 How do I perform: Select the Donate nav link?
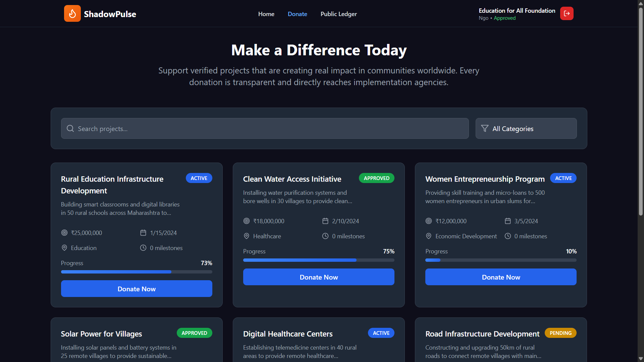(x=297, y=14)
